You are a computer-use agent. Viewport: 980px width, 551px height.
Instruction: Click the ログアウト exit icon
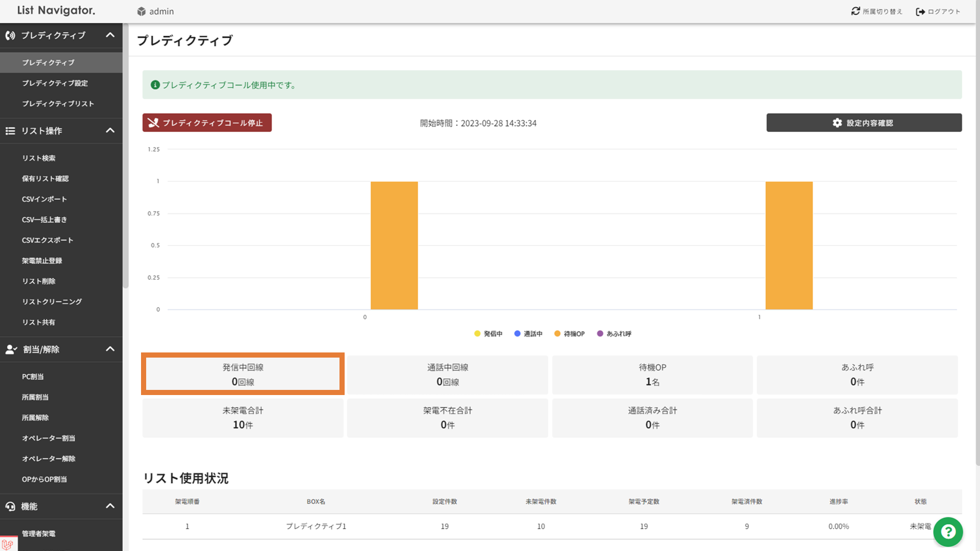(x=921, y=11)
